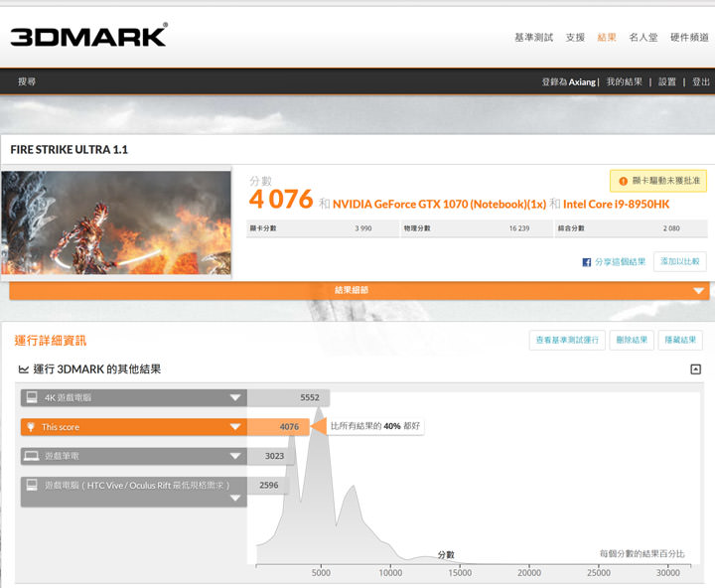Click the Facebook share icon
715x588 pixels.
587,262
